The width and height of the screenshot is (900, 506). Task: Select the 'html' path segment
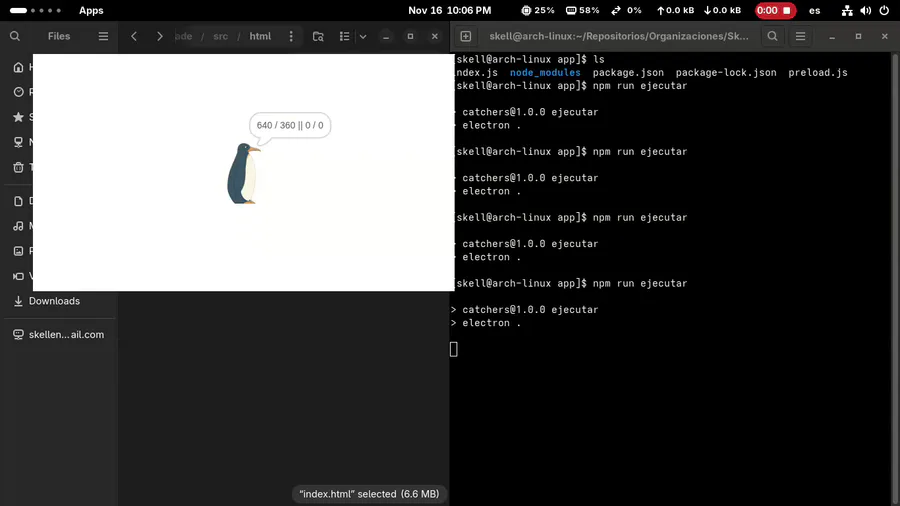pos(260,36)
